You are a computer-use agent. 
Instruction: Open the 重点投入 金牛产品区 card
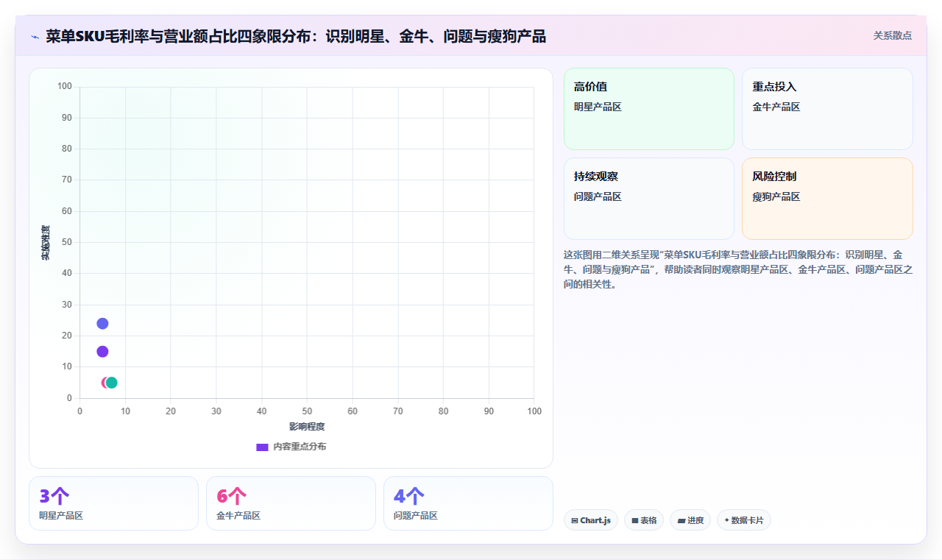(x=827, y=109)
